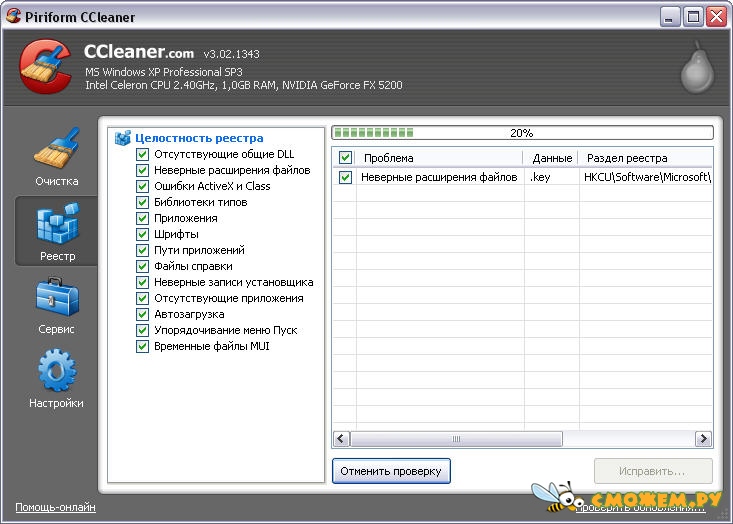
Task: Uncheck the Шрифты option
Action: point(143,234)
